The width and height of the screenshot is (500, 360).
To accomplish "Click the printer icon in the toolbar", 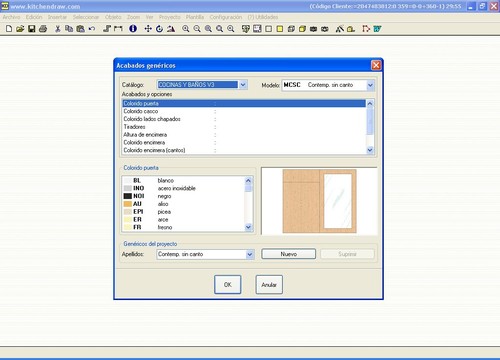I will (43, 29).
